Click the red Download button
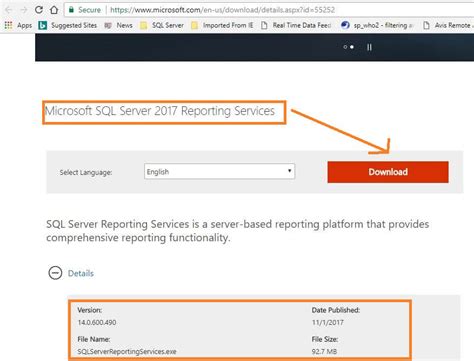Viewport: 474px width, 361px height. 388,172
